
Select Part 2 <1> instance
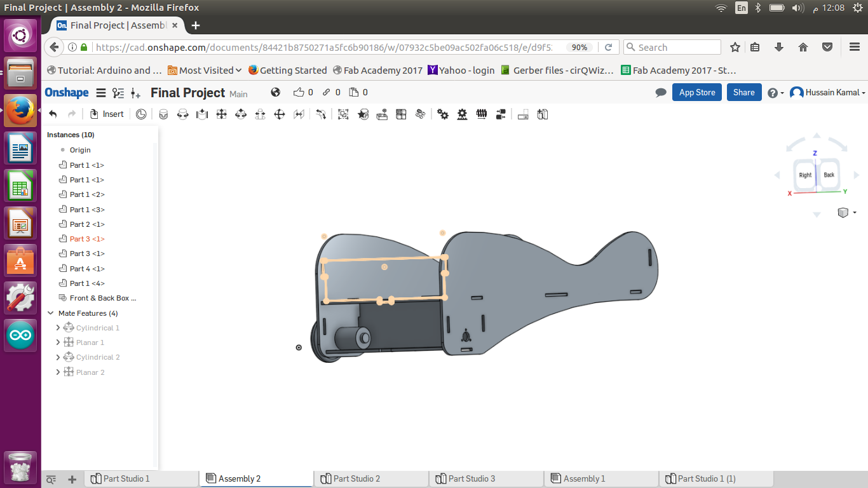point(87,224)
